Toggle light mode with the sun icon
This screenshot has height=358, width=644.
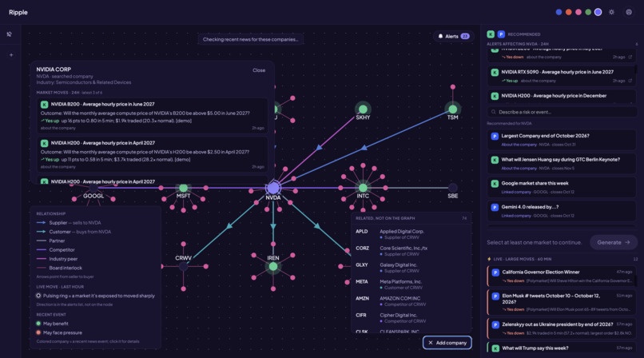pyautogui.click(x=611, y=12)
